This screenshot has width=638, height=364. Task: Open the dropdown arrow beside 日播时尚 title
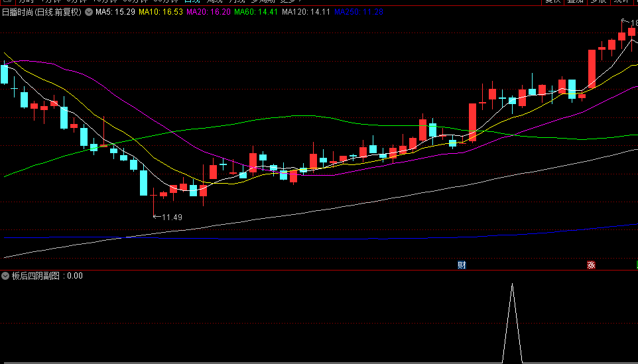pyautogui.click(x=89, y=12)
